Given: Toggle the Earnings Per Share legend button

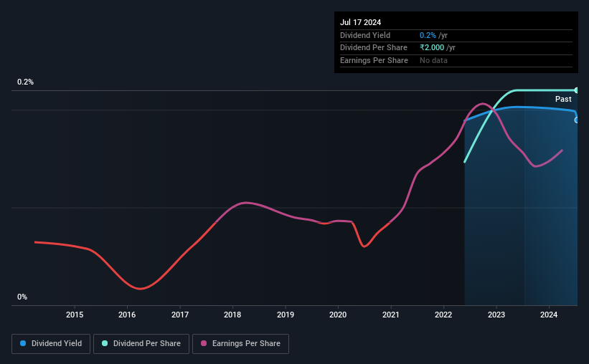Looking at the screenshot, I should (240, 344).
